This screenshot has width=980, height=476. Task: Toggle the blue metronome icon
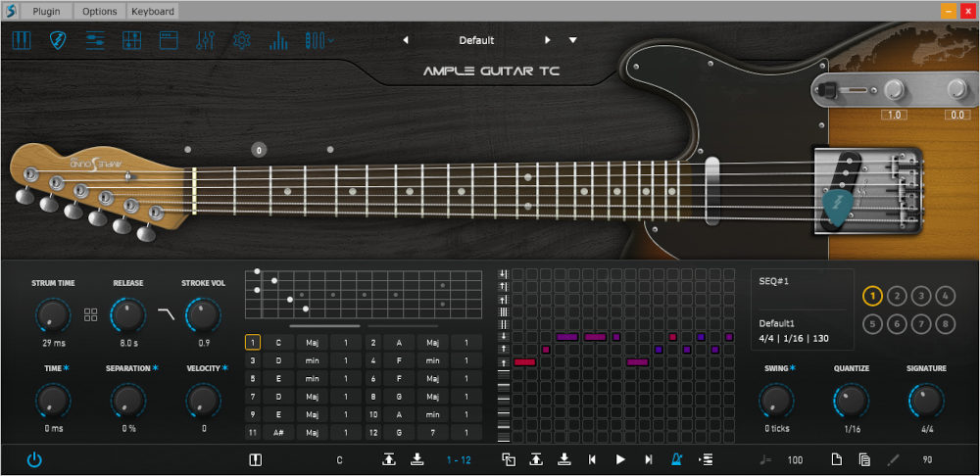[677, 459]
